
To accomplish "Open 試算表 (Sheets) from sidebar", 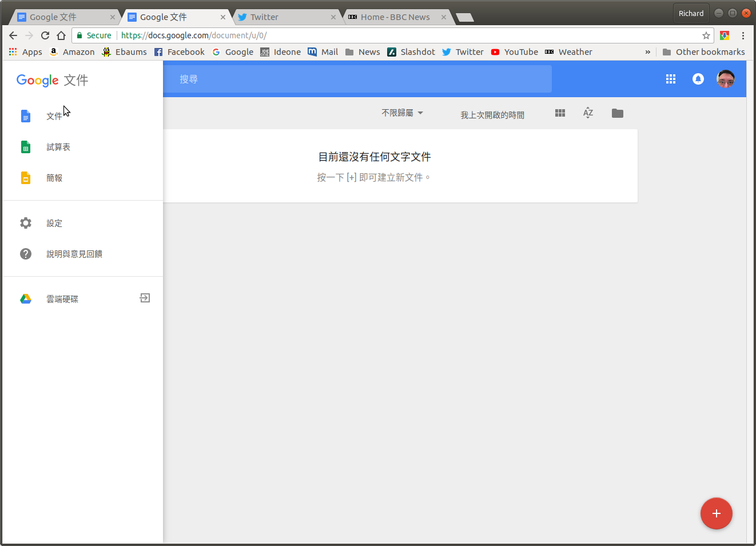I will click(x=83, y=147).
